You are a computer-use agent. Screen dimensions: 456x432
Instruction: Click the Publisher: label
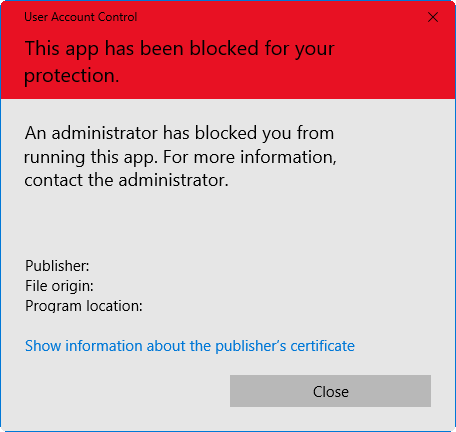[57, 266]
